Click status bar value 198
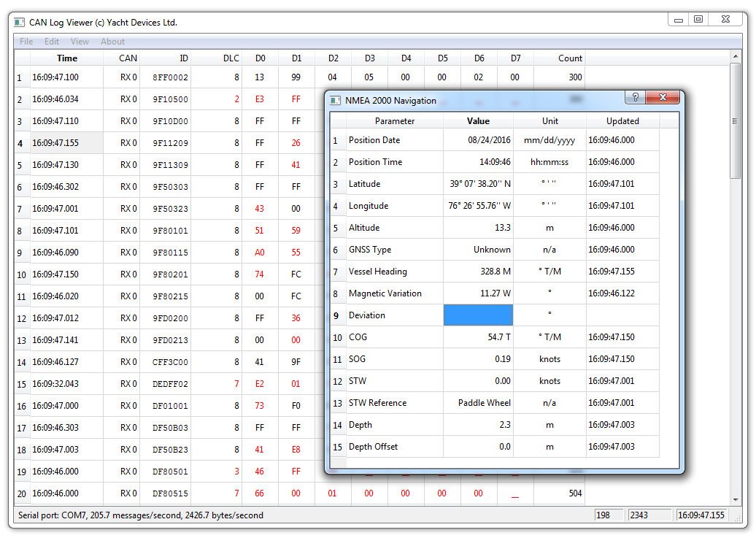The width and height of the screenshot is (756, 538). 609,515
